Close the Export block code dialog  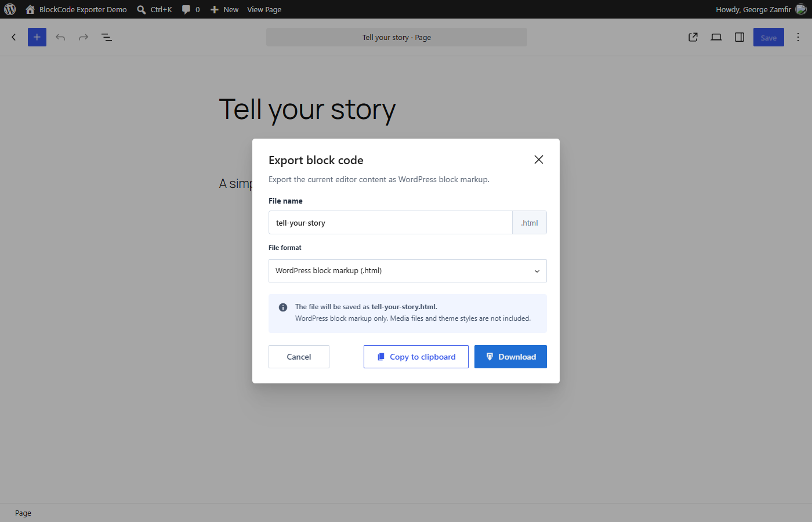pos(539,159)
